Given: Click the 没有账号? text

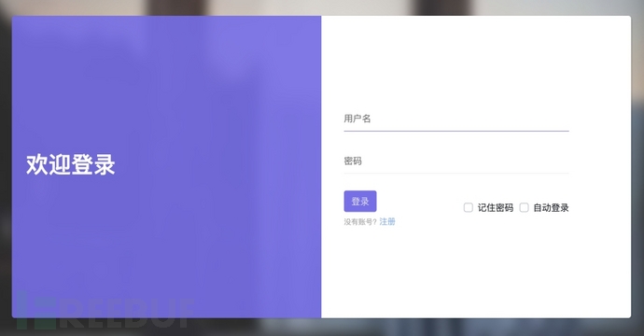Looking at the screenshot, I should pyautogui.click(x=360, y=222).
